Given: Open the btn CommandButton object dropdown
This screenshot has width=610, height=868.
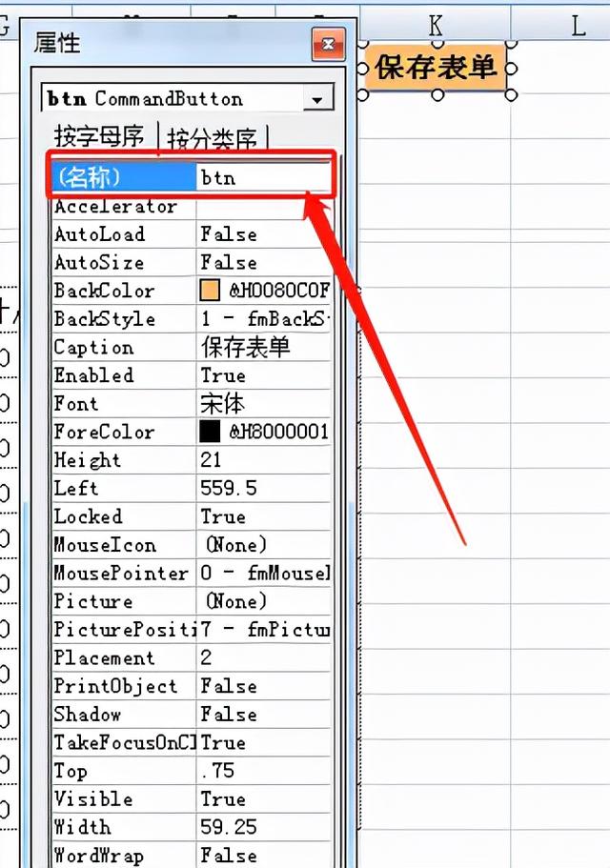Looking at the screenshot, I should click(319, 99).
